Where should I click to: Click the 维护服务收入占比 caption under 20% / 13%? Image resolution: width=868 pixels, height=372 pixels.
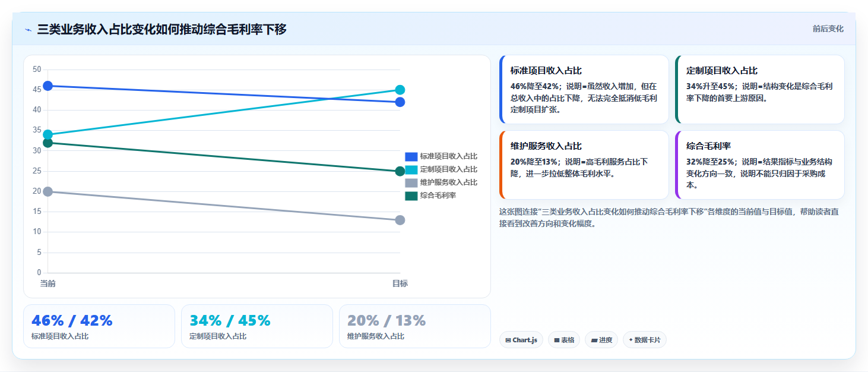(376, 336)
